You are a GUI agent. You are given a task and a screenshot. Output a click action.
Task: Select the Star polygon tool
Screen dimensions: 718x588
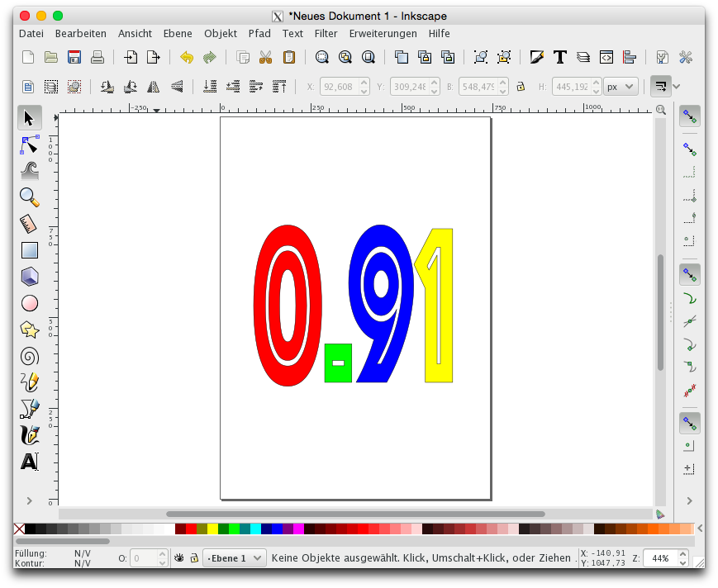tap(30, 330)
